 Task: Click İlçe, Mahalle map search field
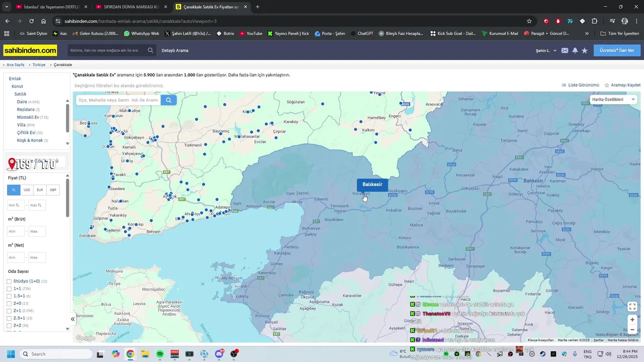(x=119, y=100)
